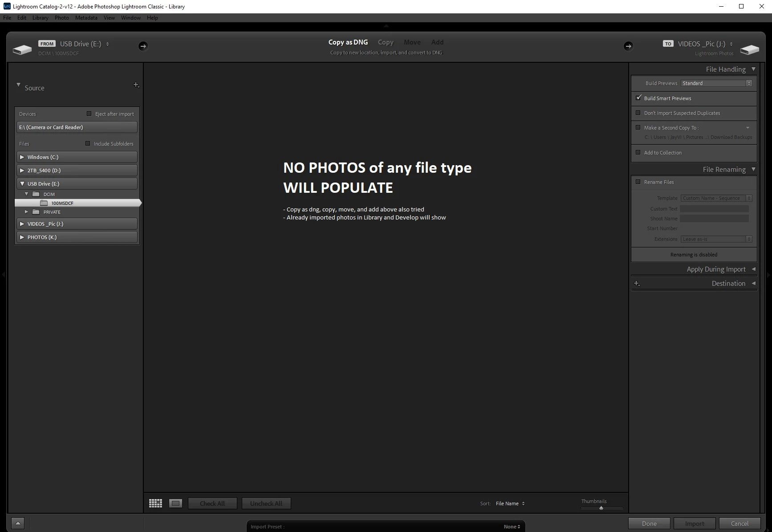
Task: Click the FROM badge
Action: coord(47,44)
